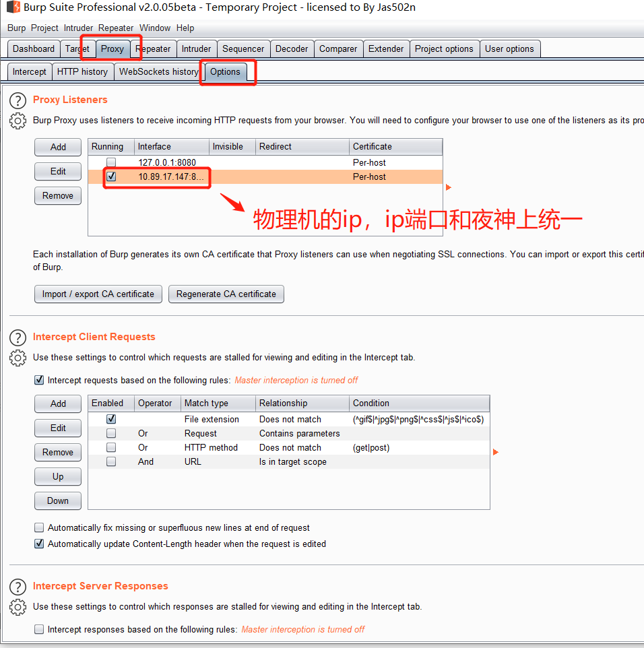644x648 pixels.
Task: Sort listeners by Interface column header
Action: pyautogui.click(x=172, y=147)
